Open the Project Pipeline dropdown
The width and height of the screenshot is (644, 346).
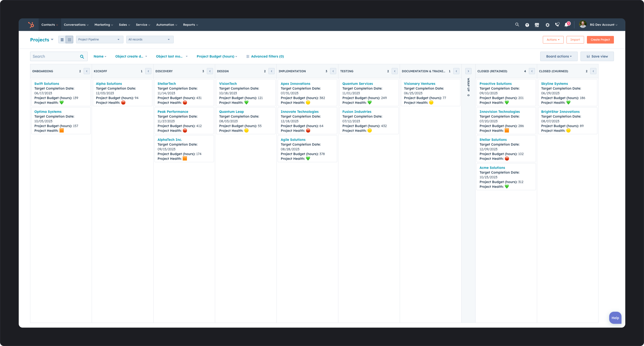coord(99,39)
